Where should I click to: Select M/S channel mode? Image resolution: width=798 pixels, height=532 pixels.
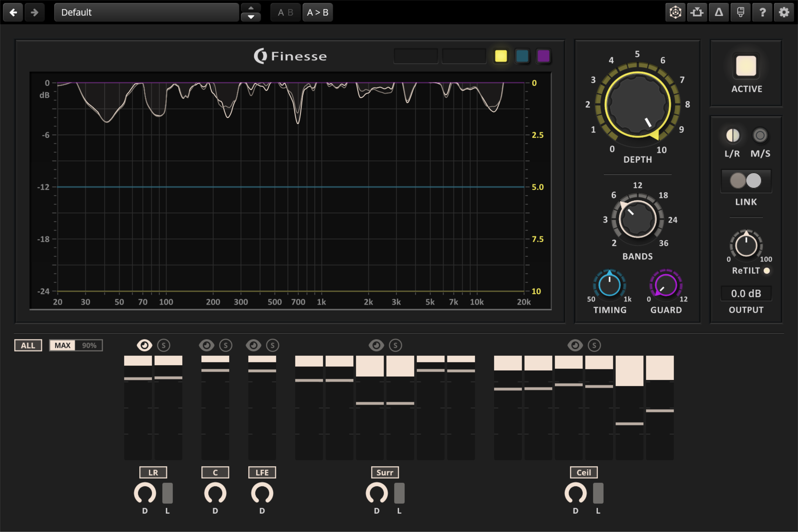point(760,135)
